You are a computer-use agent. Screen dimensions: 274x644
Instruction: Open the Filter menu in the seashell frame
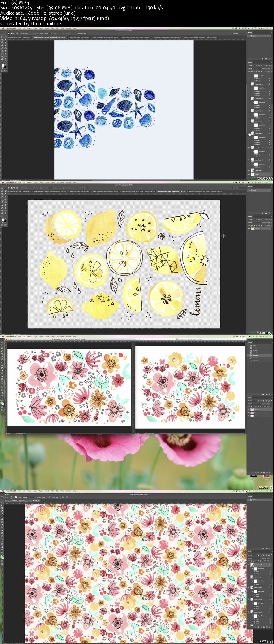(x=53, y=28)
